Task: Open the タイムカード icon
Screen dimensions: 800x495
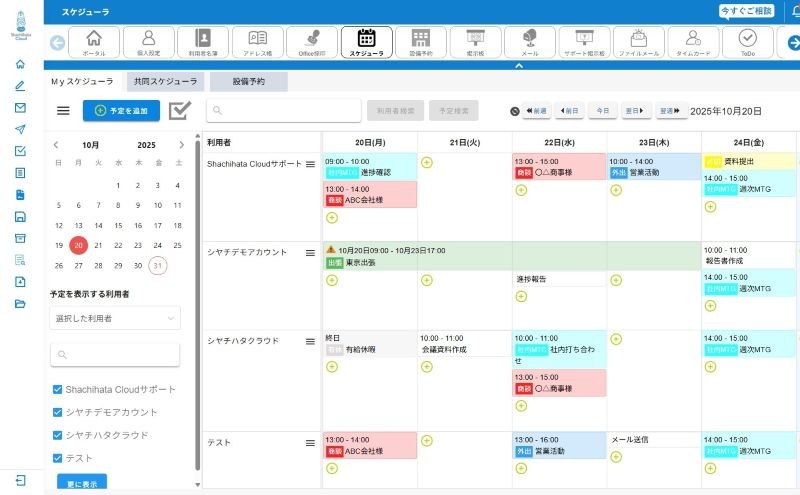Action: point(692,41)
